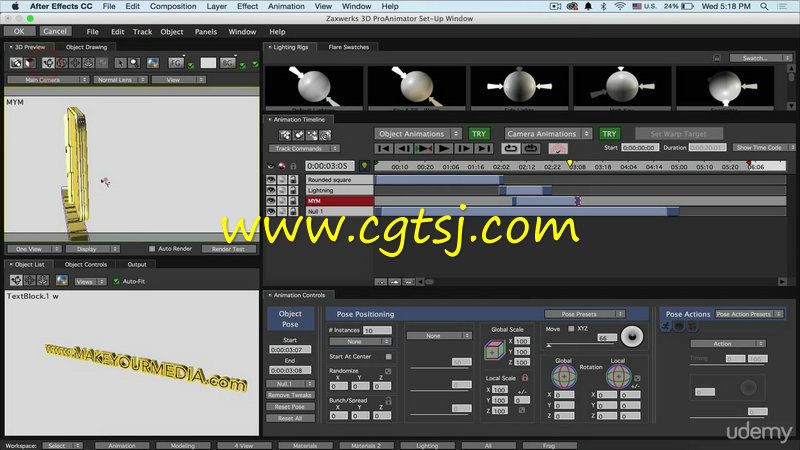Click the running figure Pose Actions icon
800x450 pixels.
coord(666,327)
